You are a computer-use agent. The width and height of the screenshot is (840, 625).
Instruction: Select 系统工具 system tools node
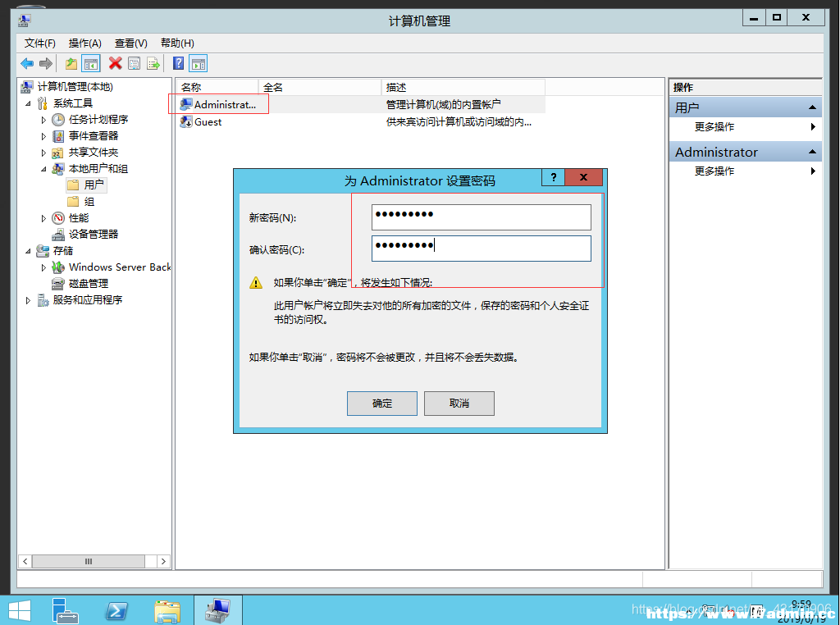point(64,103)
